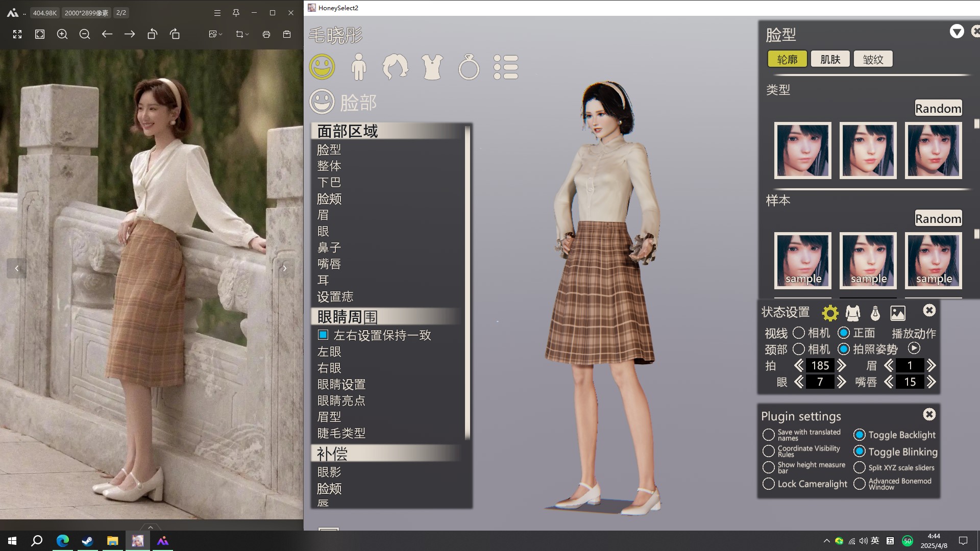This screenshot has height=551, width=980.
Task: Switch to the 肌肤 tab
Action: click(830, 59)
